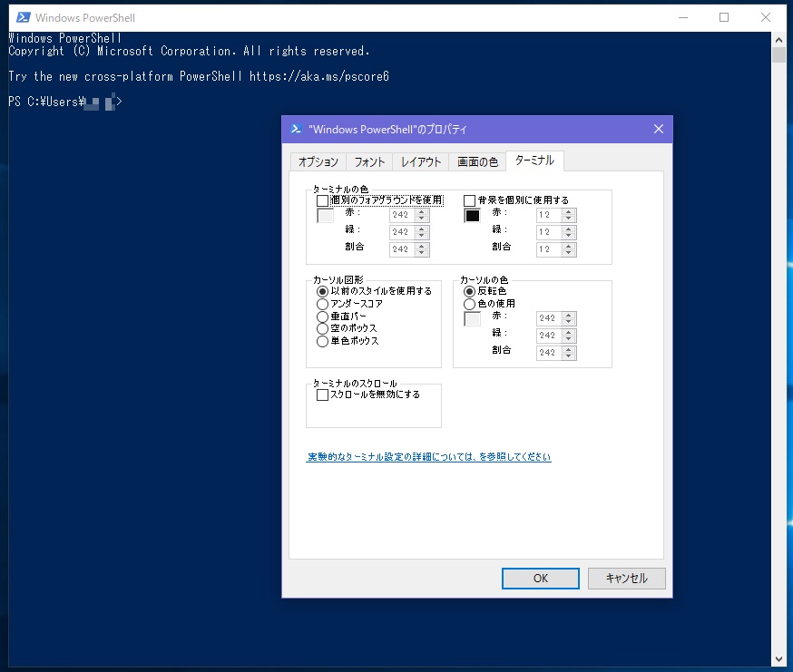The height and width of the screenshot is (672, 793).
Task: Click the foreground color preview swatch
Action: click(x=325, y=216)
